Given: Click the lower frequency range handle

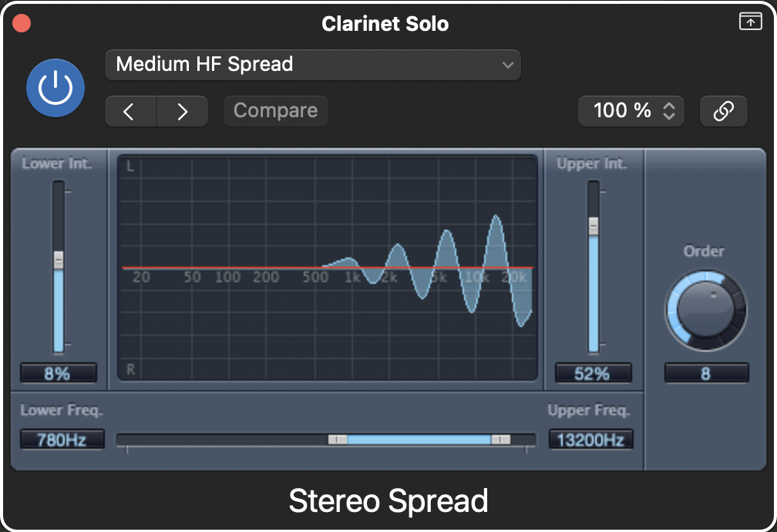Looking at the screenshot, I should [x=338, y=439].
